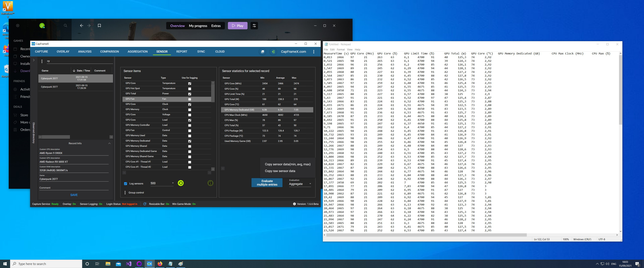Open the launcher filter settings icon next to Play

click(254, 25)
